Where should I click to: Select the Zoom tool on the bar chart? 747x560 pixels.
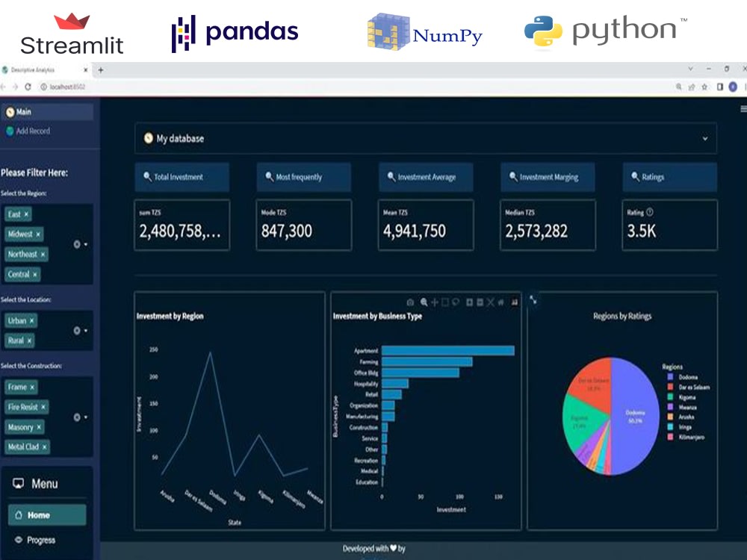coord(424,302)
